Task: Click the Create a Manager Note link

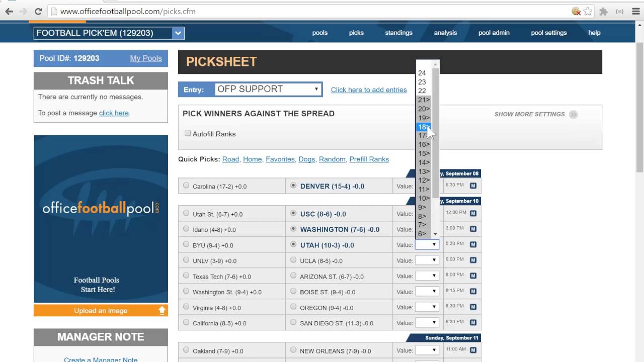Action: pyautogui.click(x=101, y=360)
